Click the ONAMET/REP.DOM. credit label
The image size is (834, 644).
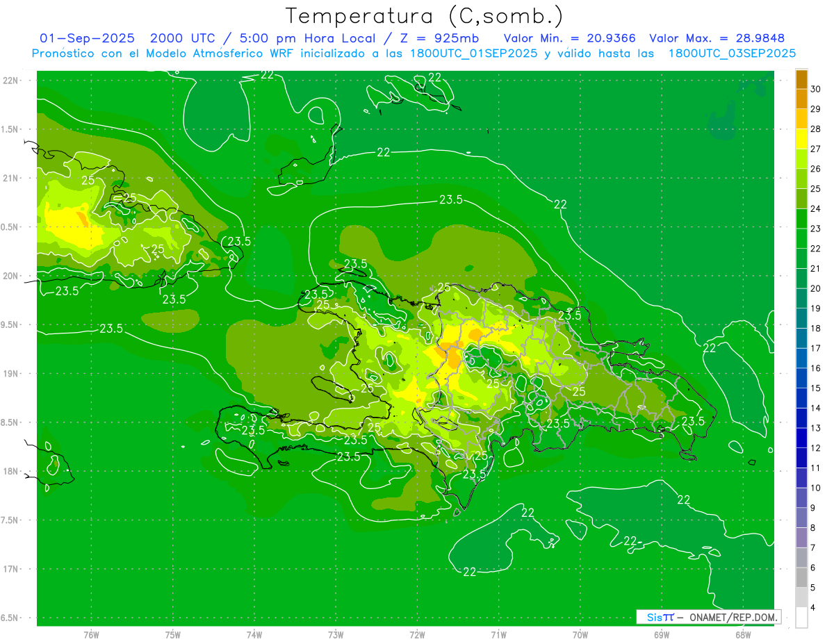[x=733, y=617]
